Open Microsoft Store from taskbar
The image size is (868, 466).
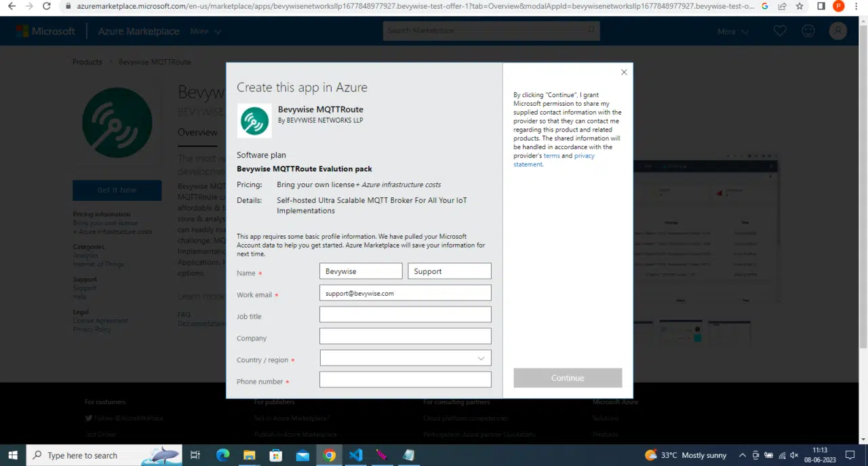(275, 455)
